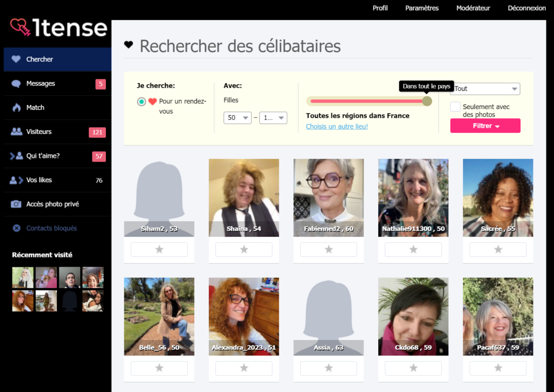Open Accès photo privé
The width and height of the screenshot is (554, 392).
click(57, 204)
